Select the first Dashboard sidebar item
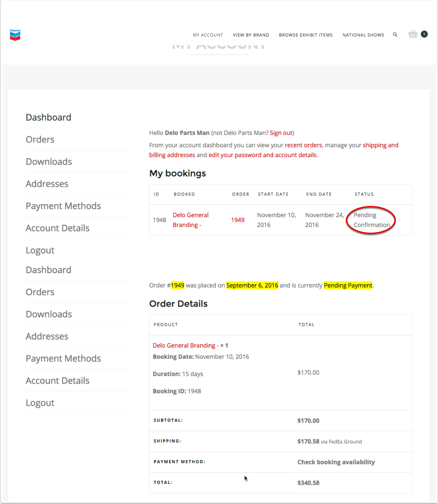The image size is (438, 504). pyautogui.click(x=49, y=118)
